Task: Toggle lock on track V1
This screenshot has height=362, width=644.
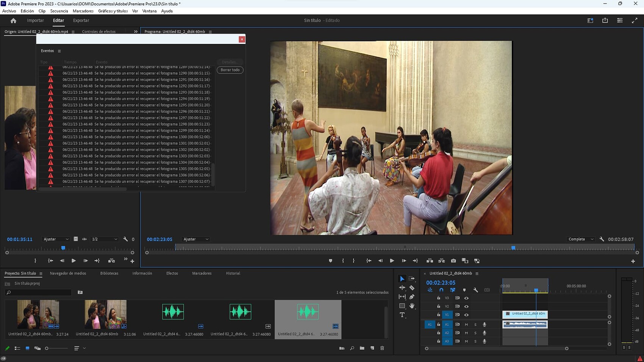Action: pos(439,315)
